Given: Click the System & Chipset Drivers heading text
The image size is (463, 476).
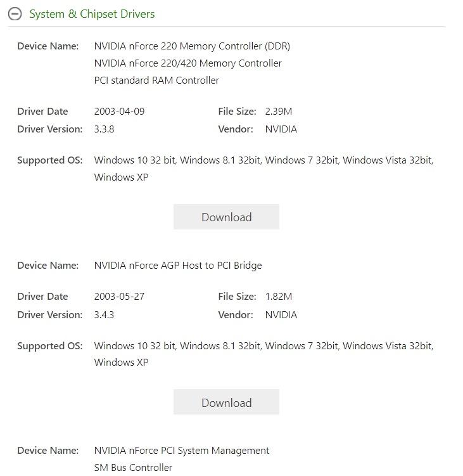Looking at the screenshot, I should [92, 14].
